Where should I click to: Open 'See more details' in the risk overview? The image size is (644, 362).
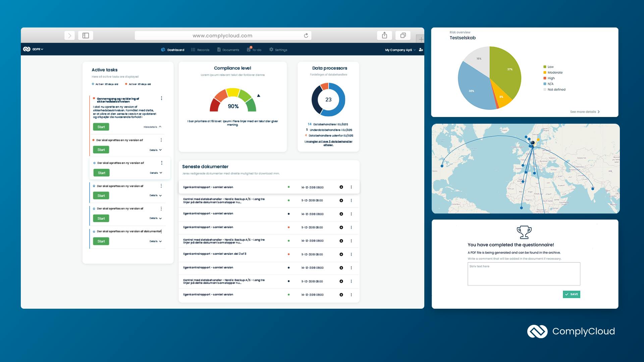click(584, 112)
